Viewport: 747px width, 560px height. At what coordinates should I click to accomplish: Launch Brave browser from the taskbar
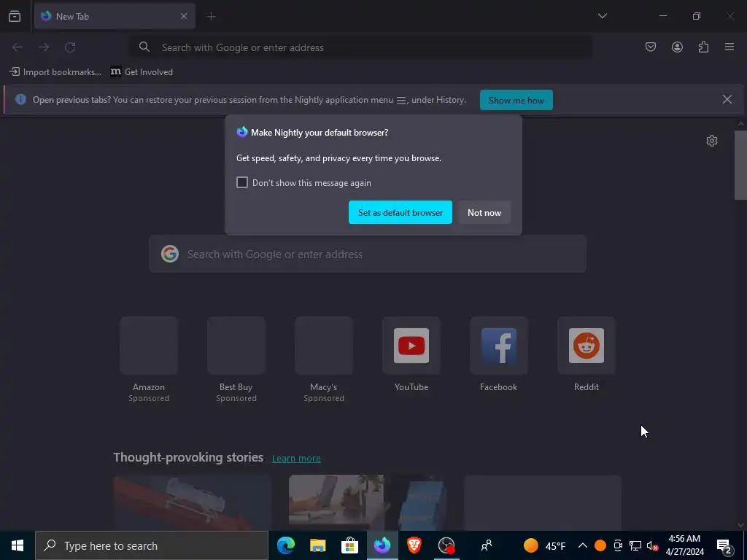414,545
